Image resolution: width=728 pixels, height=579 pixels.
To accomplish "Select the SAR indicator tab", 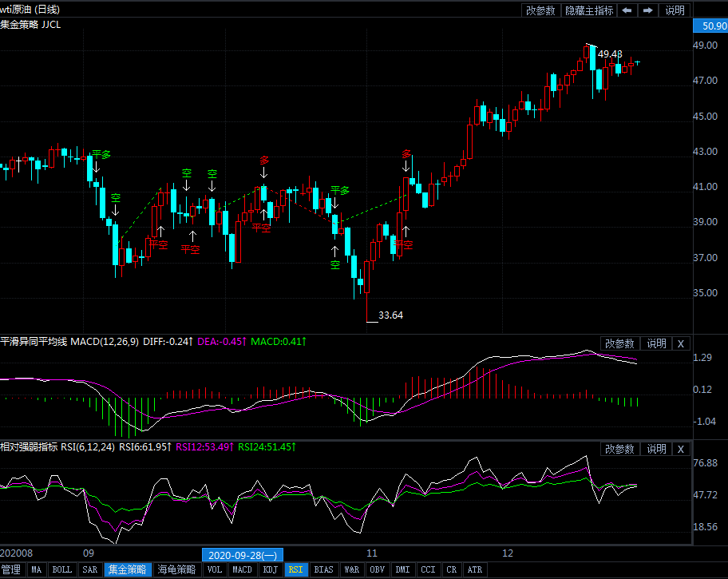I will (90, 570).
